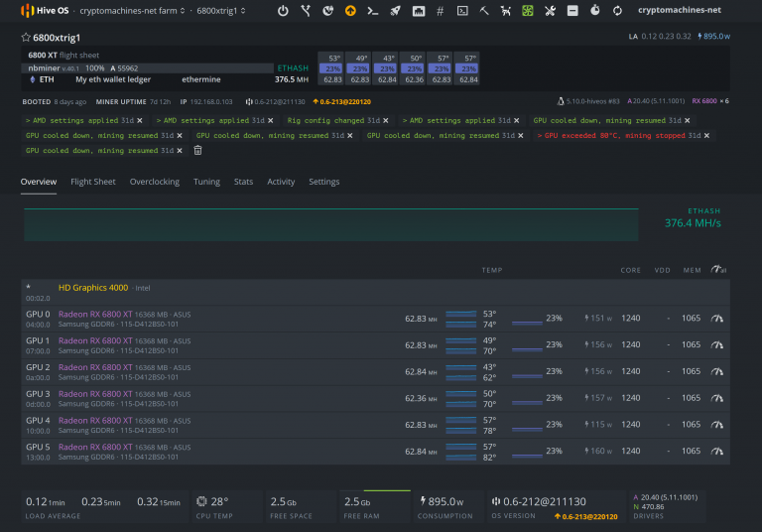Viewport: 762px width, 532px height.
Task: Click the refresh icon in top toolbar
Action: (617, 11)
